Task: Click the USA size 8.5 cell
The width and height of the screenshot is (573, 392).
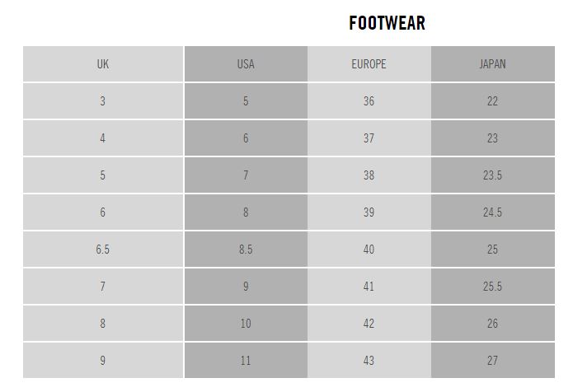Action: click(x=246, y=250)
